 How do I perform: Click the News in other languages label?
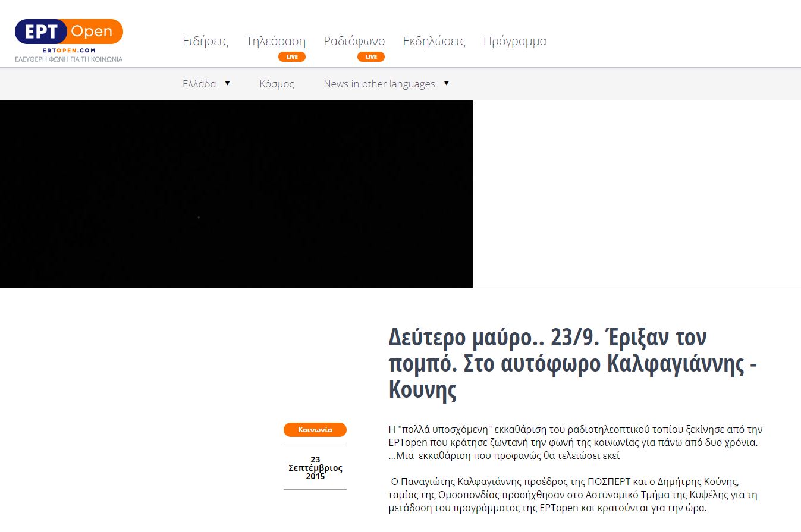[x=379, y=84]
